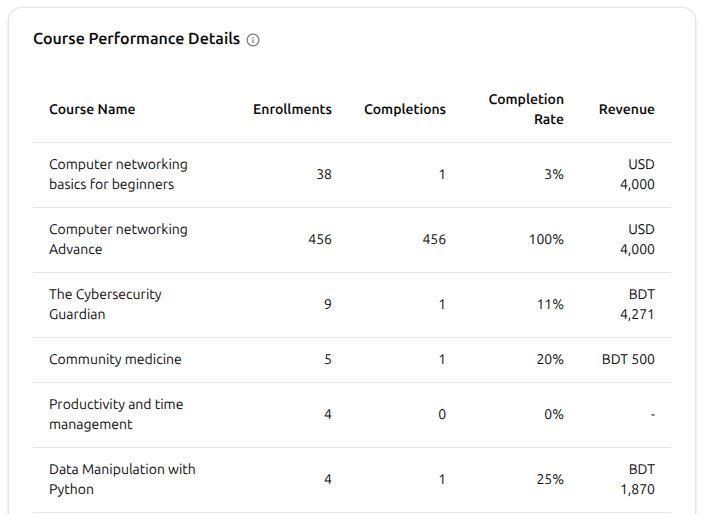
Task: Click the 456 enrollments value
Action: (320, 239)
